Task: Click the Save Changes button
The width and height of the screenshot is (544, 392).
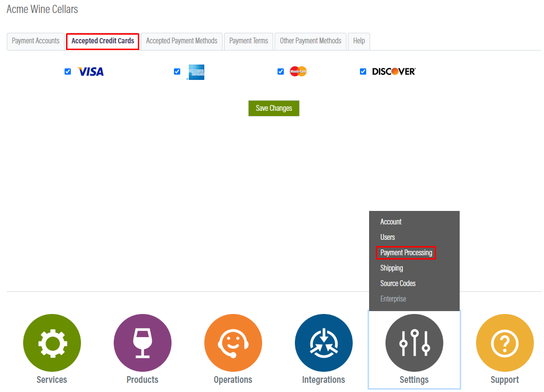Action: 274,108
